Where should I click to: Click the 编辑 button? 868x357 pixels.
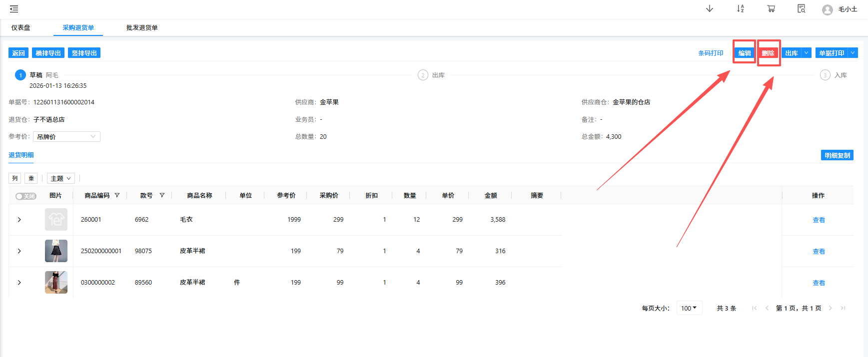point(745,53)
